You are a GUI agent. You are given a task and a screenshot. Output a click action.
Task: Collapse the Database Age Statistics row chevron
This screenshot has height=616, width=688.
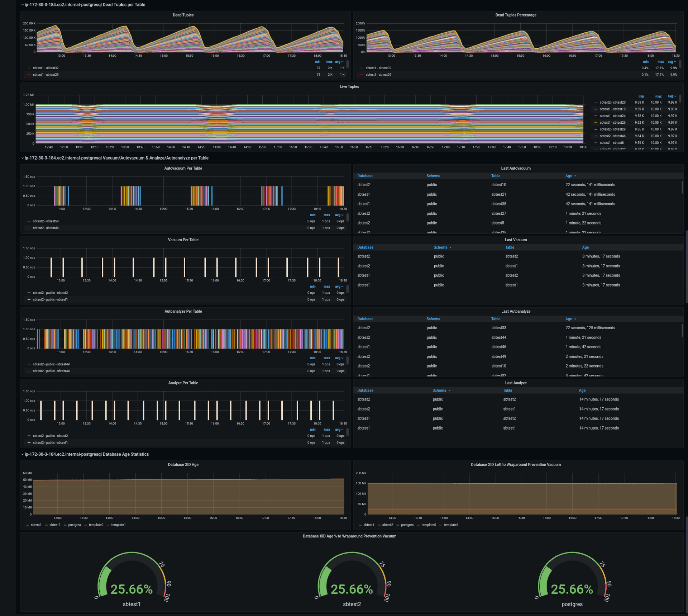tap(22, 454)
